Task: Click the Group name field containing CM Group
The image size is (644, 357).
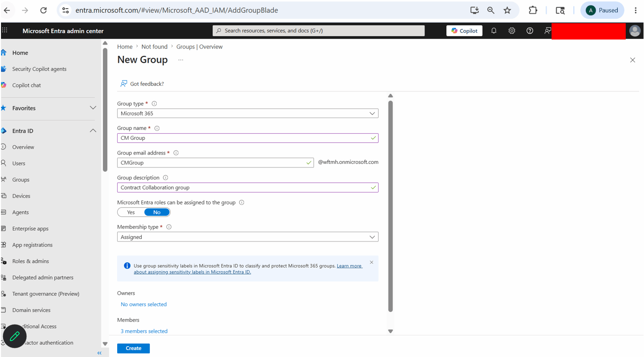Action: coord(248,138)
